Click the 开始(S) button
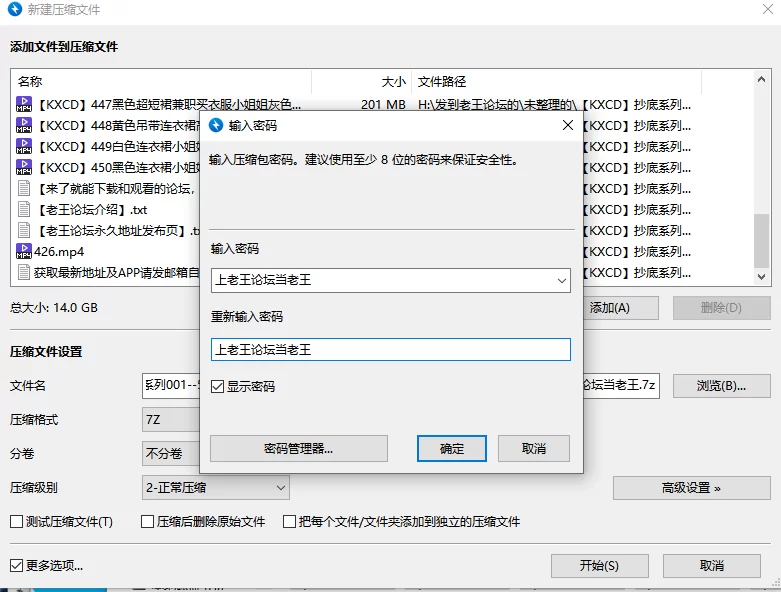The height and width of the screenshot is (592, 781). [599, 566]
